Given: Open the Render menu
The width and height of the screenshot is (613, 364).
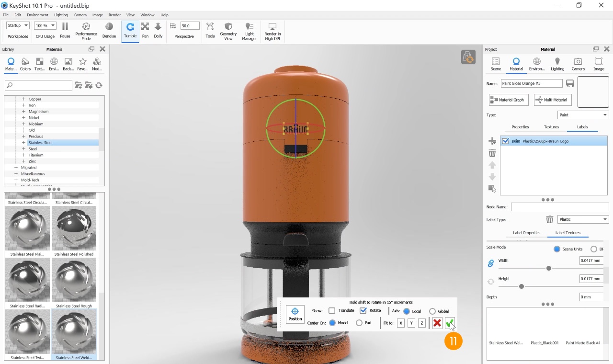Looking at the screenshot, I should coord(114,15).
